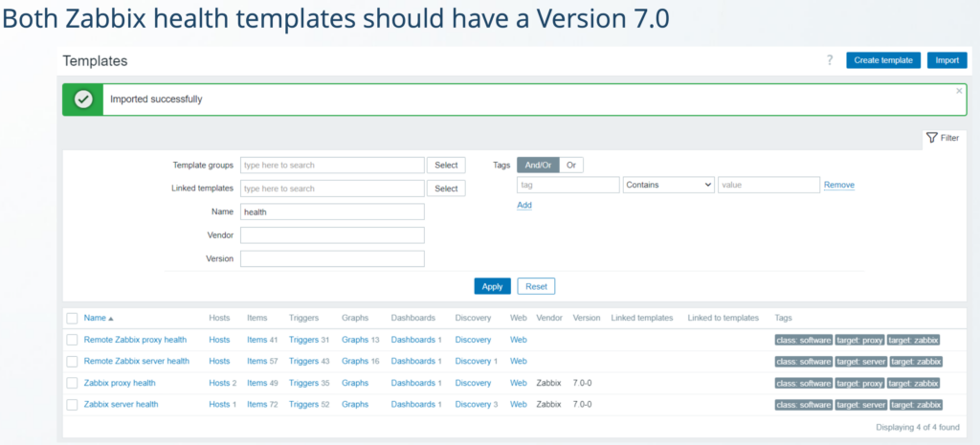Select the Remote Zabbix proxy health checkbox
Image resolution: width=980 pixels, height=445 pixels.
73,340
